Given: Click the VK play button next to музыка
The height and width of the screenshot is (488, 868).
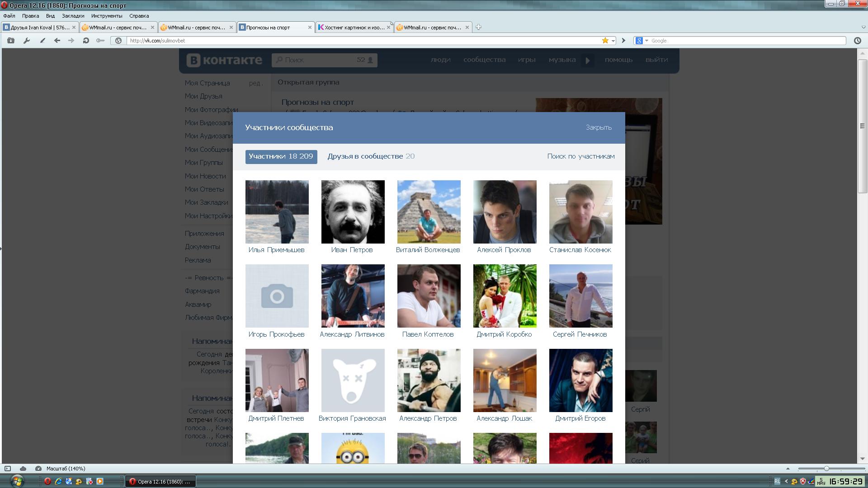Looking at the screenshot, I should pyautogui.click(x=587, y=60).
